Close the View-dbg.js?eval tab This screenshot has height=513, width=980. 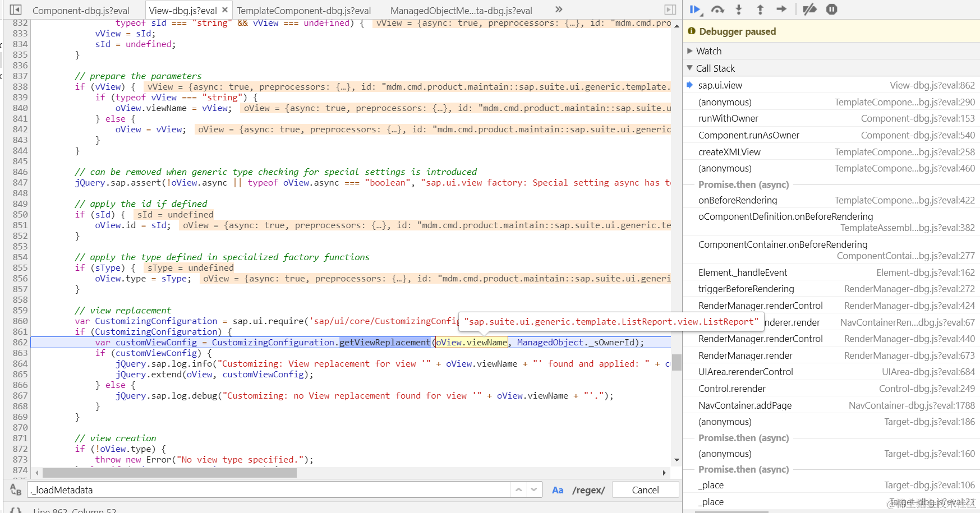[225, 10]
